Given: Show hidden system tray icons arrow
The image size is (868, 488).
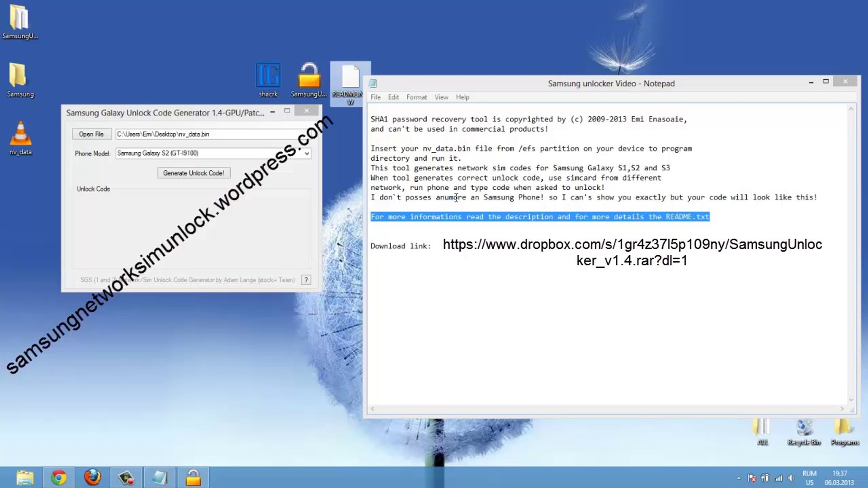Looking at the screenshot, I should point(739,478).
